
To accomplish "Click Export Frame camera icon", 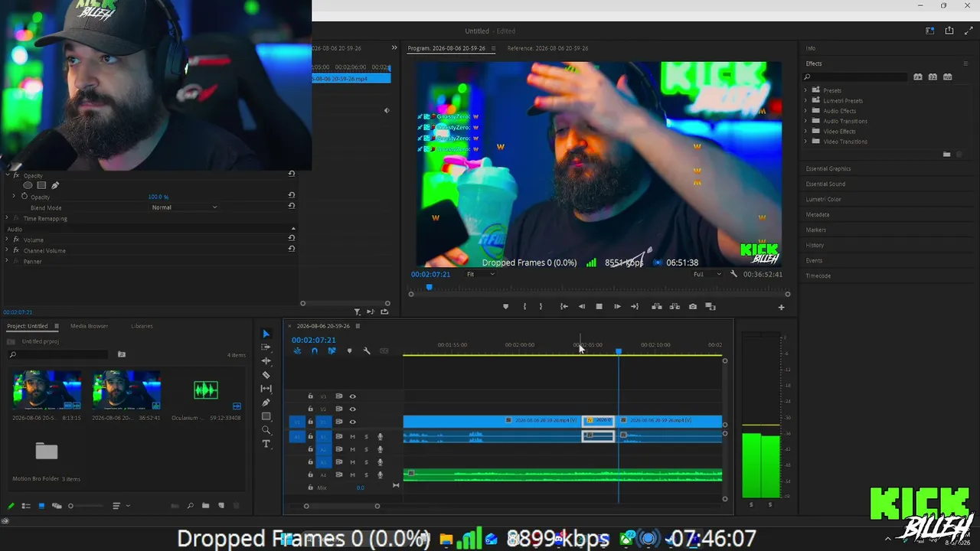I will [693, 307].
